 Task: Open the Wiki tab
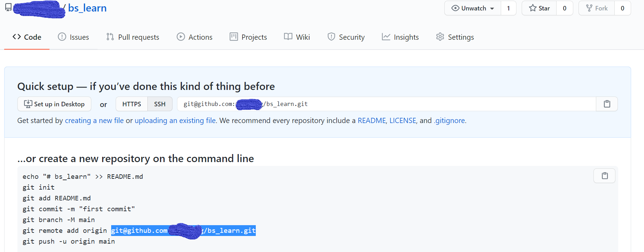point(297,37)
